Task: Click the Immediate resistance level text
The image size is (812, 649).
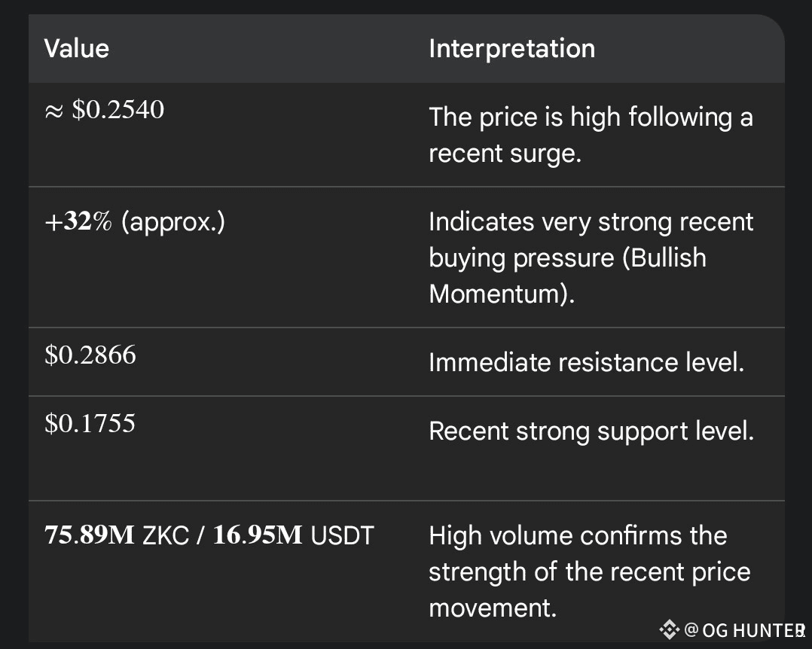Action: [586, 362]
